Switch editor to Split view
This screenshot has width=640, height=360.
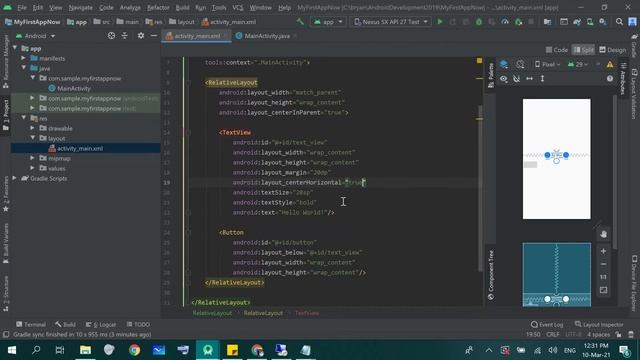[583, 50]
